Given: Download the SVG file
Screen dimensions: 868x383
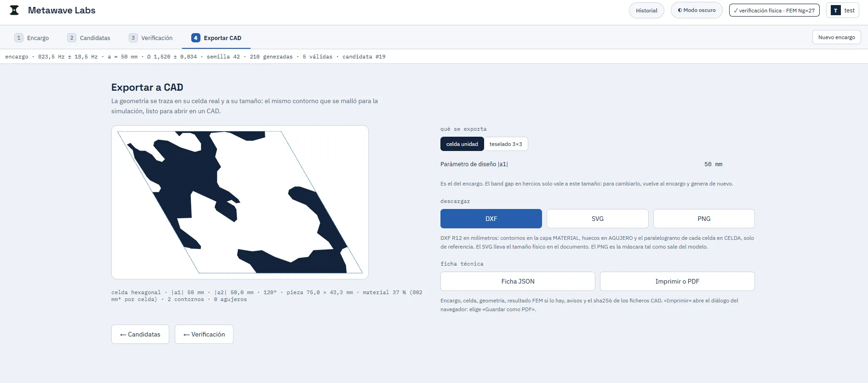Looking at the screenshot, I should [x=598, y=219].
